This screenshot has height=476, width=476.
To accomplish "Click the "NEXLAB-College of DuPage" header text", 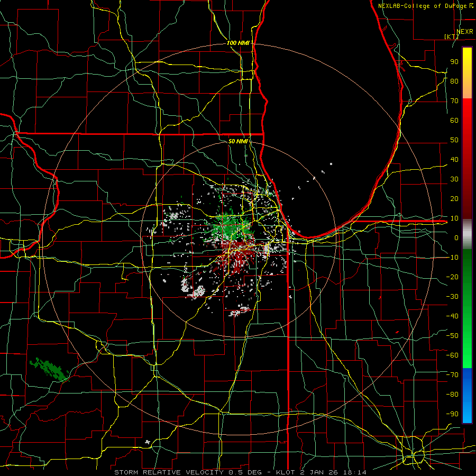I will [423, 6].
